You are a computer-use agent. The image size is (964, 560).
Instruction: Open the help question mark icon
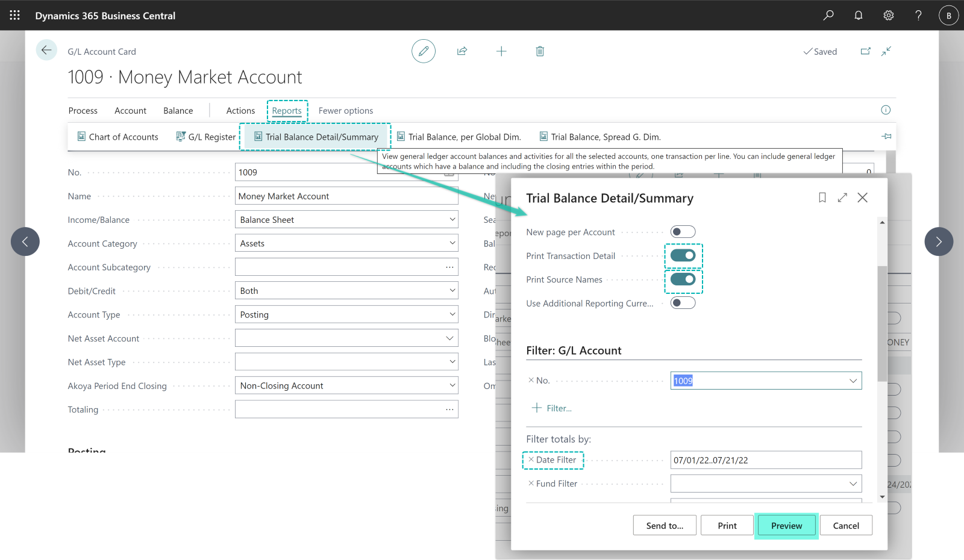918,15
